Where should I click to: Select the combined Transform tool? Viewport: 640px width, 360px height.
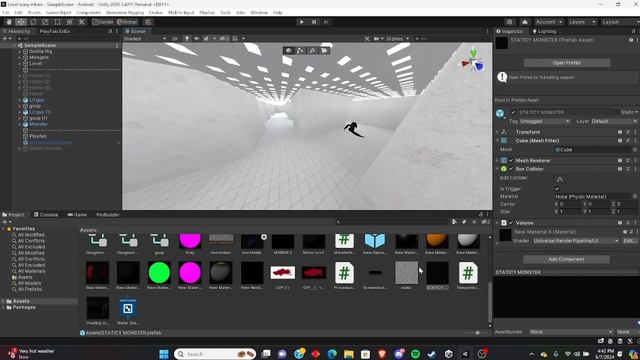coord(69,22)
